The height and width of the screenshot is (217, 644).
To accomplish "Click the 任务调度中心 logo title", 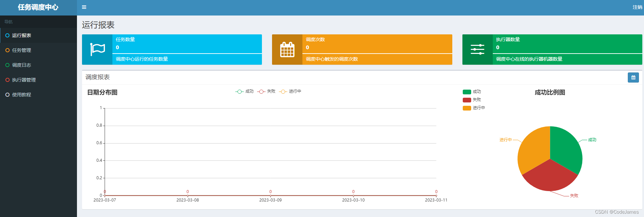I will (x=38, y=7).
